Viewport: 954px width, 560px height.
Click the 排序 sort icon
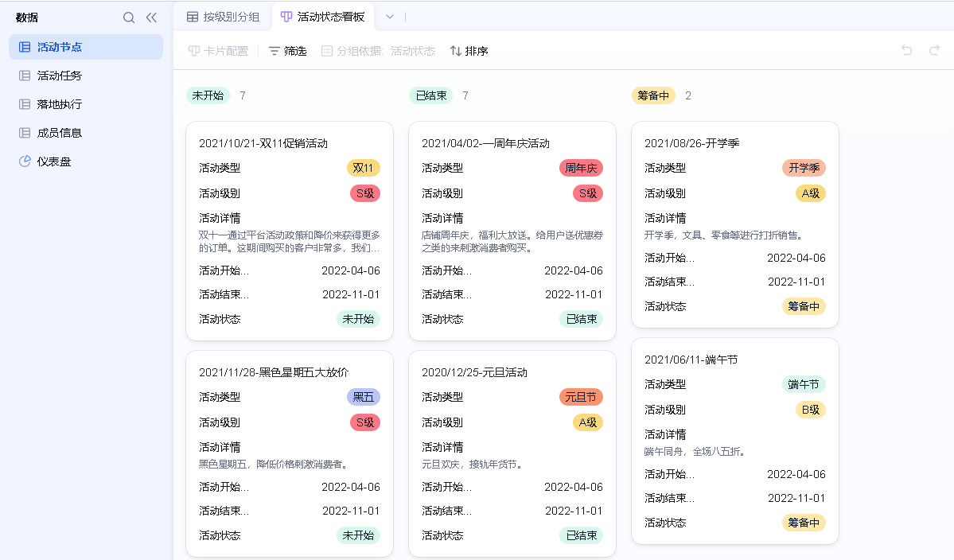click(x=456, y=51)
